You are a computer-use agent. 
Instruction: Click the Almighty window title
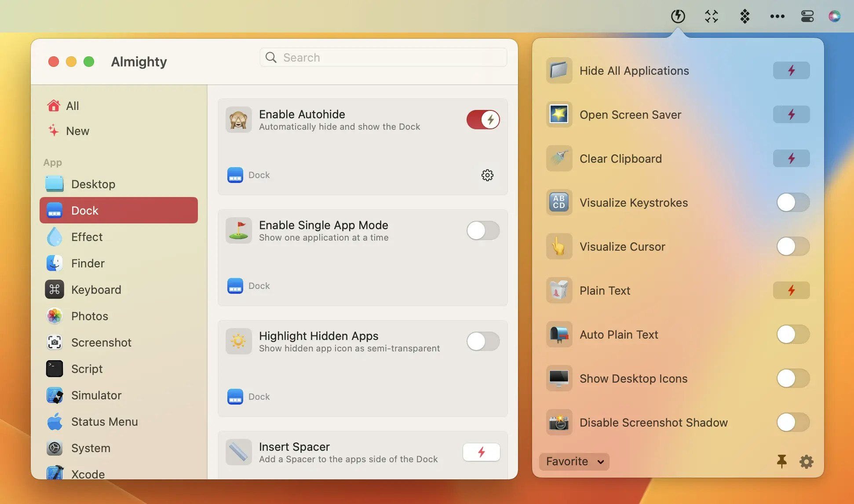139,62
